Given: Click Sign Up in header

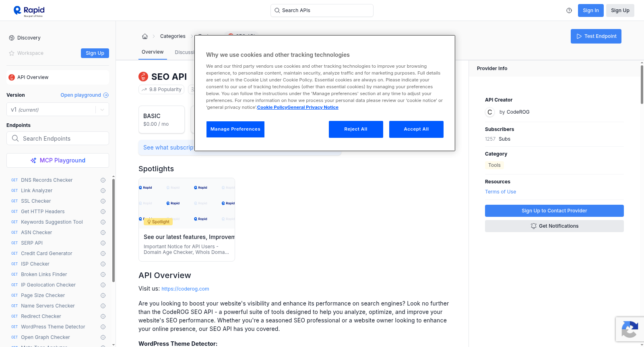Looking at the screenshot, I should point(620,10).
